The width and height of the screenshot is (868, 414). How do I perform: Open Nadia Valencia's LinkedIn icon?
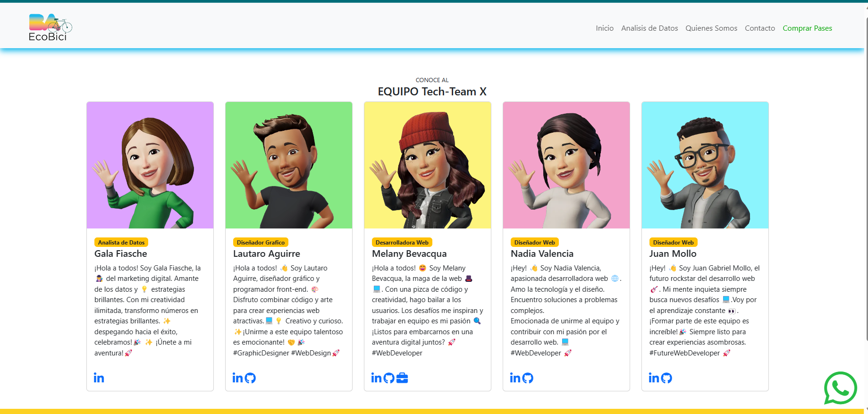point(515,378)
